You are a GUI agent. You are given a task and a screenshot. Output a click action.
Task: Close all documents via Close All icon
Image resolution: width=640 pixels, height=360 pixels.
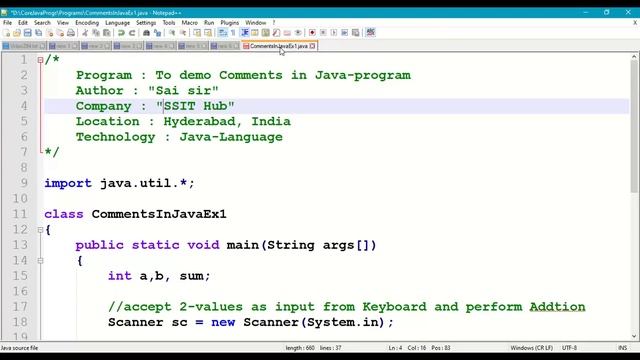coord(60,33)
